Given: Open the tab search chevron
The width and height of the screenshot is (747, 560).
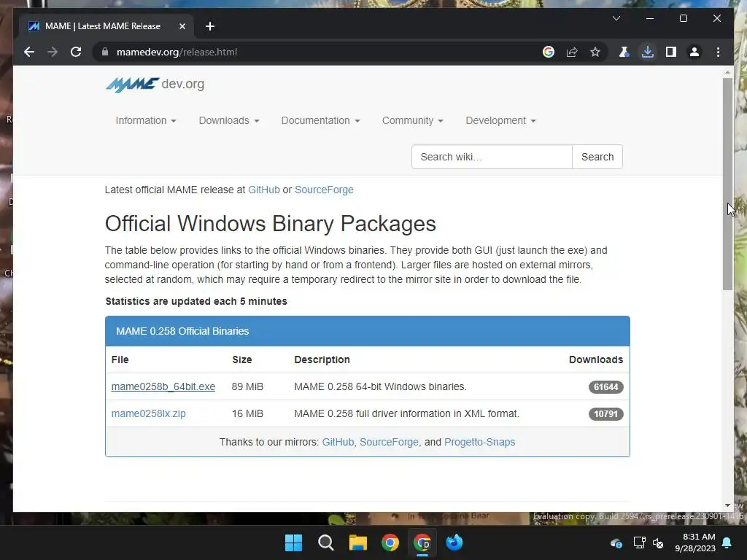Looking at the screenshot, I should tap(616, 18).
